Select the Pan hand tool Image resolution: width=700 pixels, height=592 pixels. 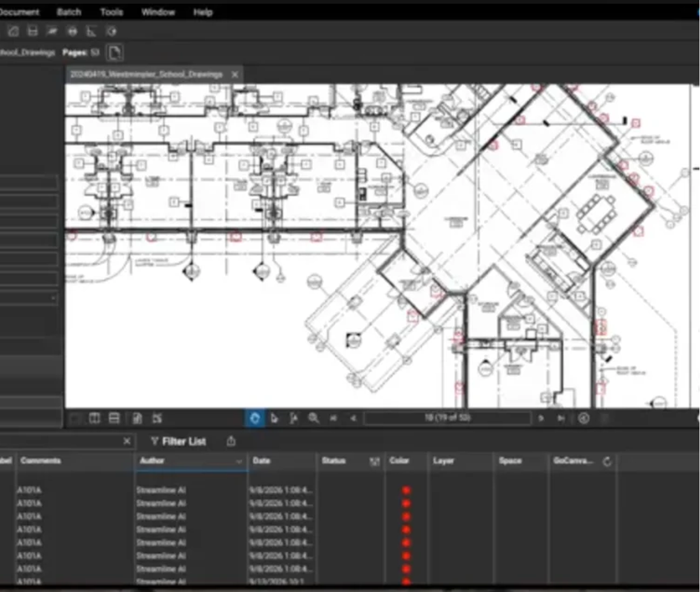tap(255, 418)
